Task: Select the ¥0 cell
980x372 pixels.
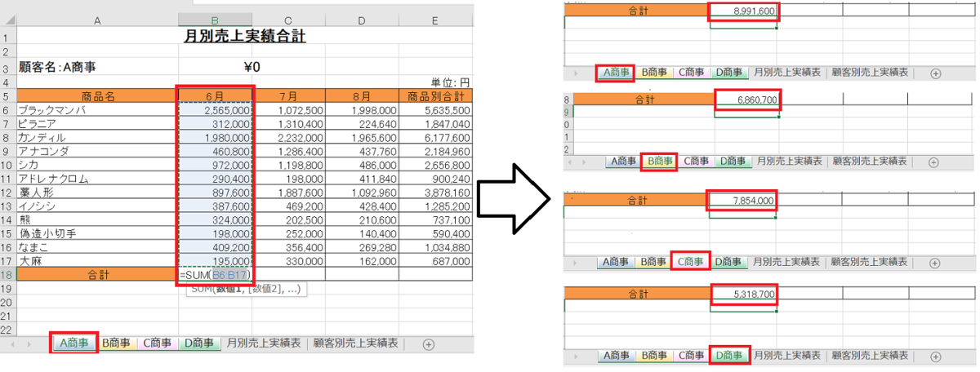Action: pyautogui.click(x=252, y=68)
